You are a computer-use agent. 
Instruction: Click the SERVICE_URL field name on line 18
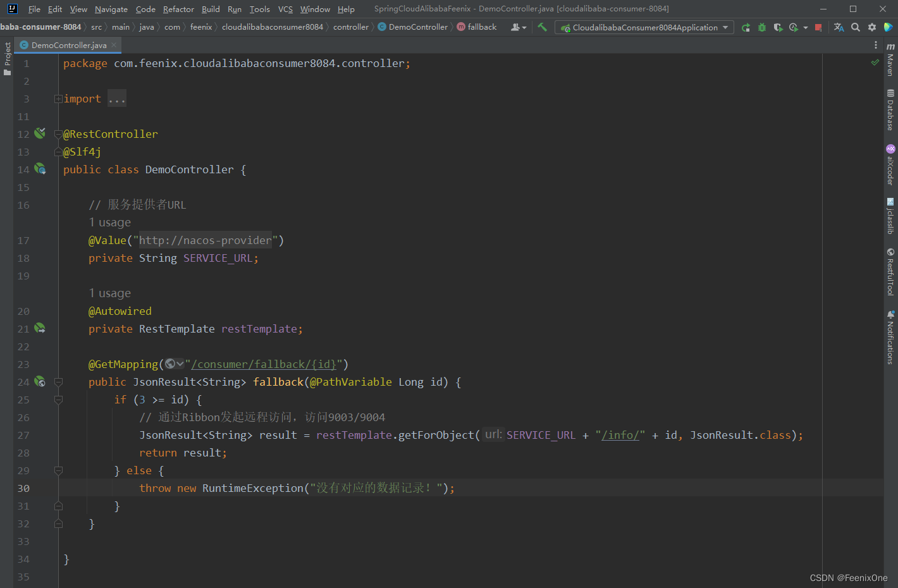tap(218, 258)
